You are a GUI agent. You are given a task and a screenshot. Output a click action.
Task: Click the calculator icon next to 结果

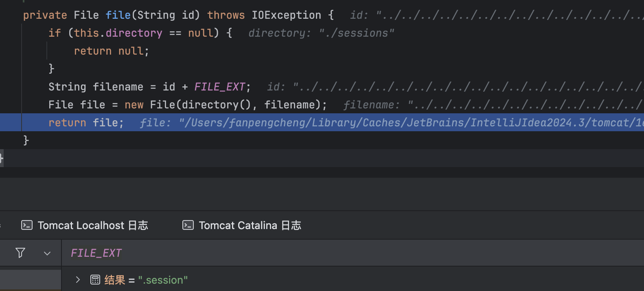click(x=95, y=280)
